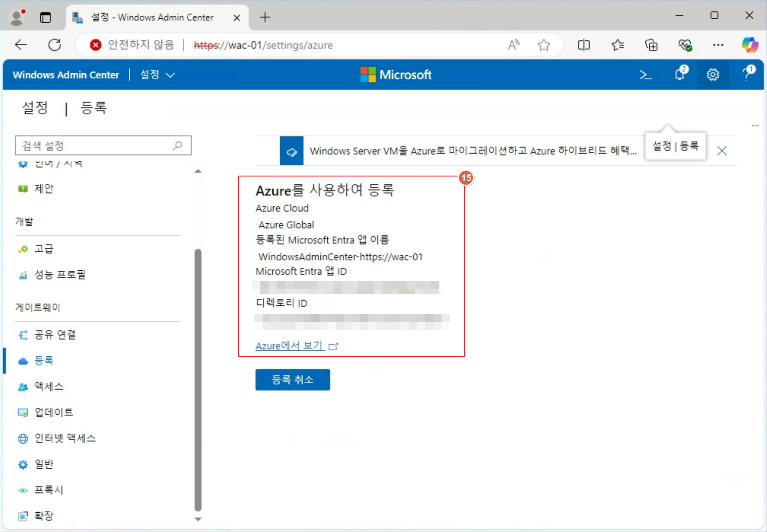Click sidebar scroll down arrow
Viewport: 767px width, 532px height.
[198, 520]
